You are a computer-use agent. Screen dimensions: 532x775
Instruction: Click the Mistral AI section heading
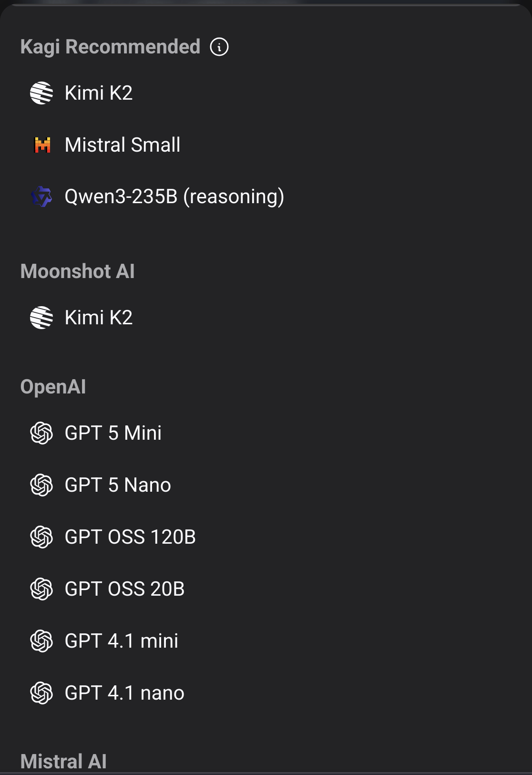63,761
